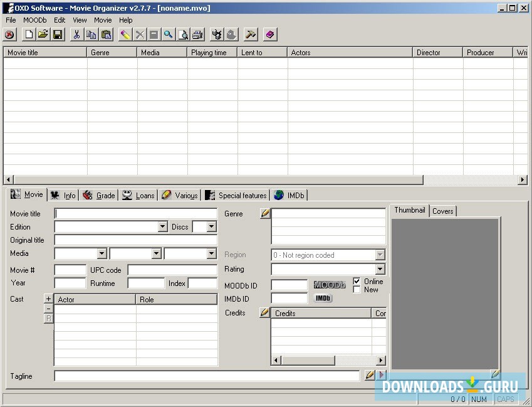The image size is (532, 407).
Task: Click the Open file toolbar icon
Action: [43, 34]
